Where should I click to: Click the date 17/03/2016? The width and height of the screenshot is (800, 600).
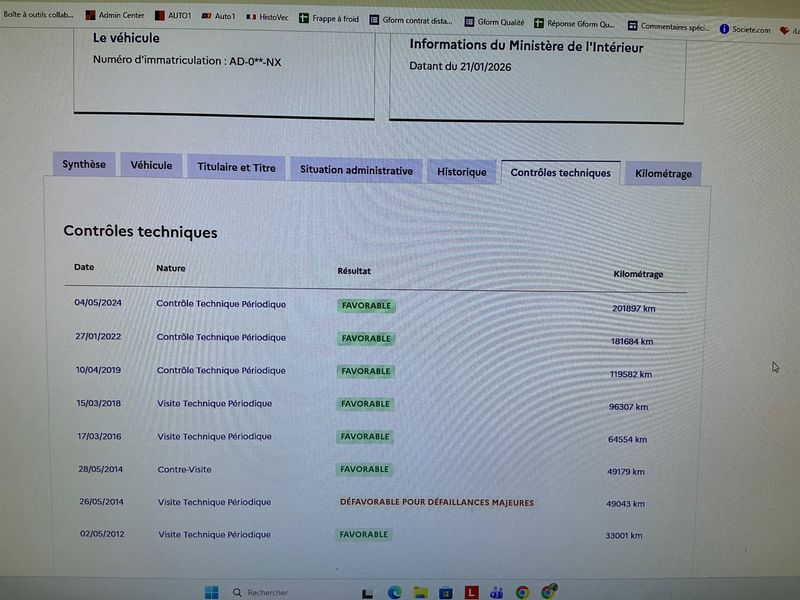tap(99, 436)
